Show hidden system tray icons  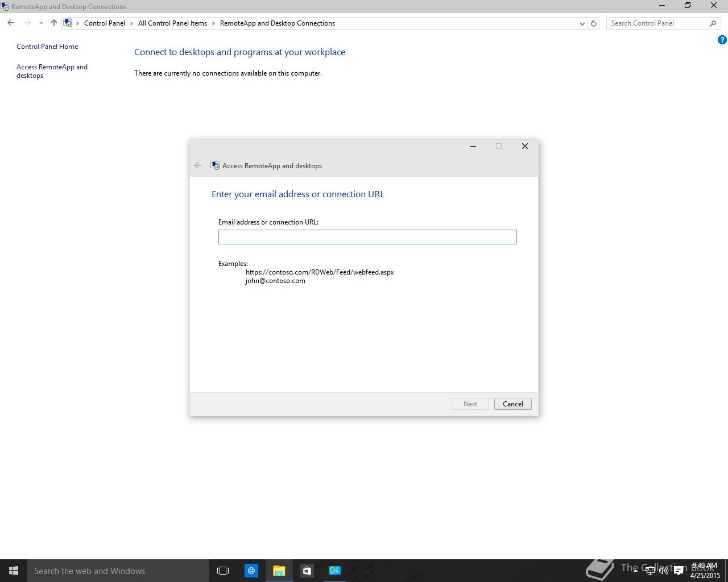[x=635, y=571]
